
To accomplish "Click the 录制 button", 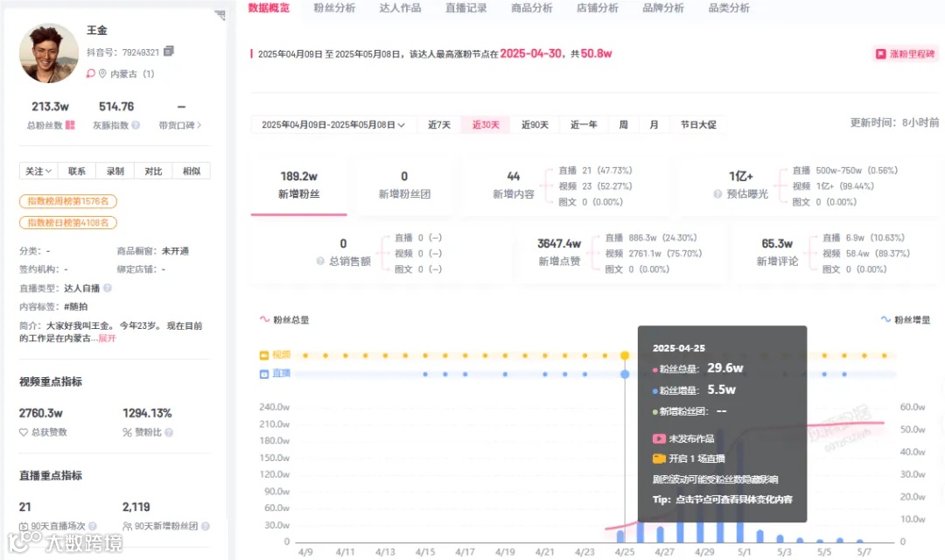I will point(115,171).
